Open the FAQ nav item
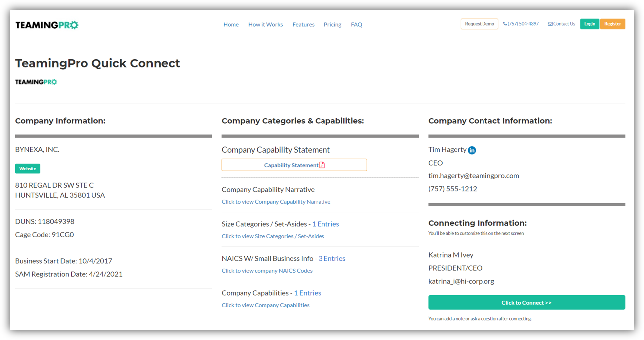Viewport: 644px width, 340px height. [356, 24]
